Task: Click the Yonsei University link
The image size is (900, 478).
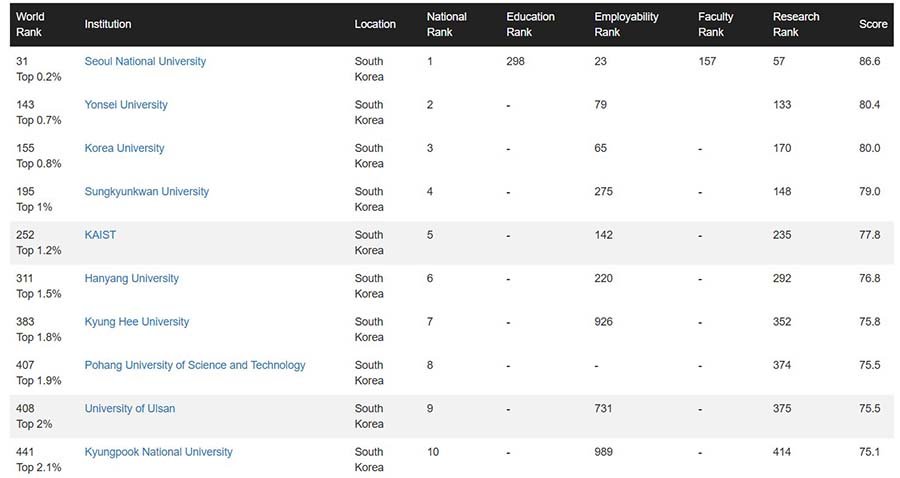Action: tap(126, 105)
